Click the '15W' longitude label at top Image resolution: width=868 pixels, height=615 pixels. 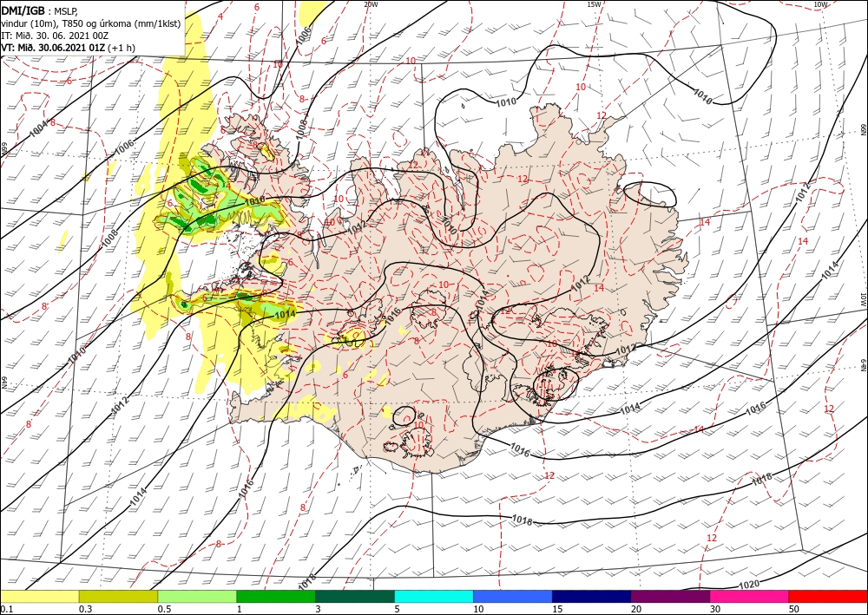594,4
